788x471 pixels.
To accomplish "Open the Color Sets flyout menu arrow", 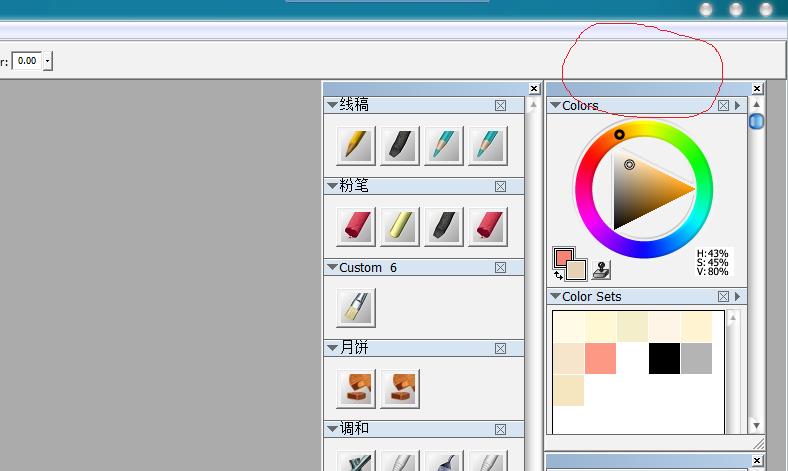I will 737,296.
